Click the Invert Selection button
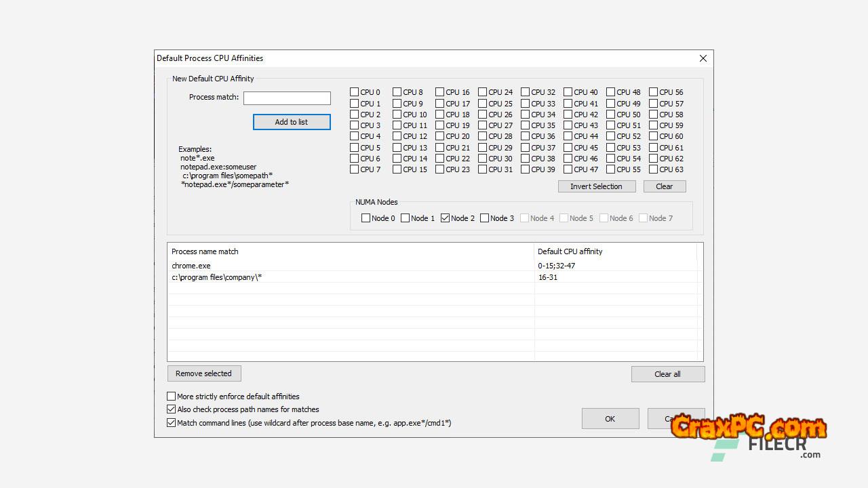The width and height of the screenshot is (868, 488). (x=596, y=186)
